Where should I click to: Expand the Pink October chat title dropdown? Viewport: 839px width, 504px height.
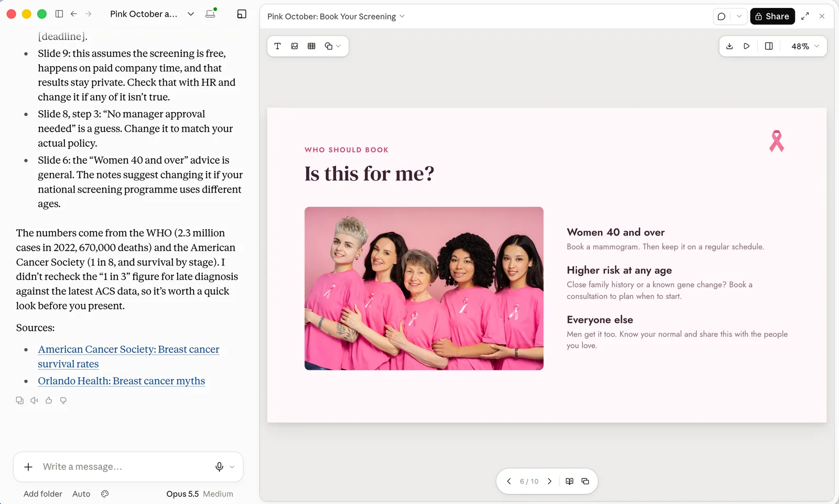[x=191, y=14]
